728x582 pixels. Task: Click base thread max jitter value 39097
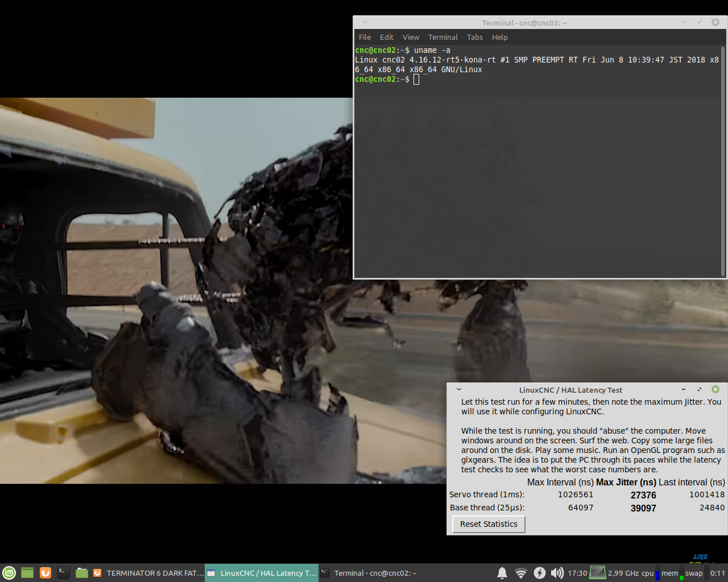tap(643, 508)
